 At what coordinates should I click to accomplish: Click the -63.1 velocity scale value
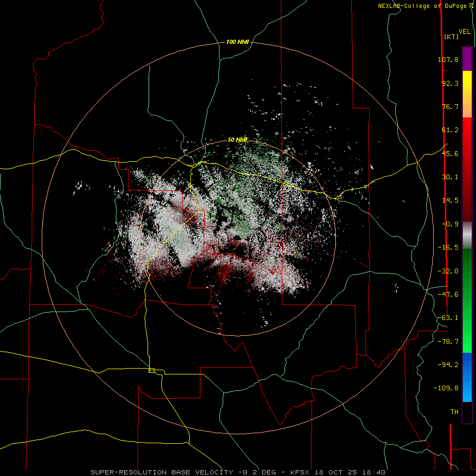click(x=448, y=318)
